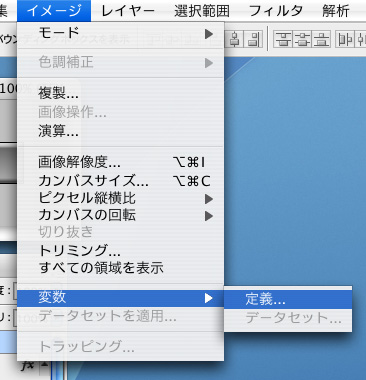Click the greyed データセットを適用... entry
This screenshot has height=380, width=366.
coord(121,315)
